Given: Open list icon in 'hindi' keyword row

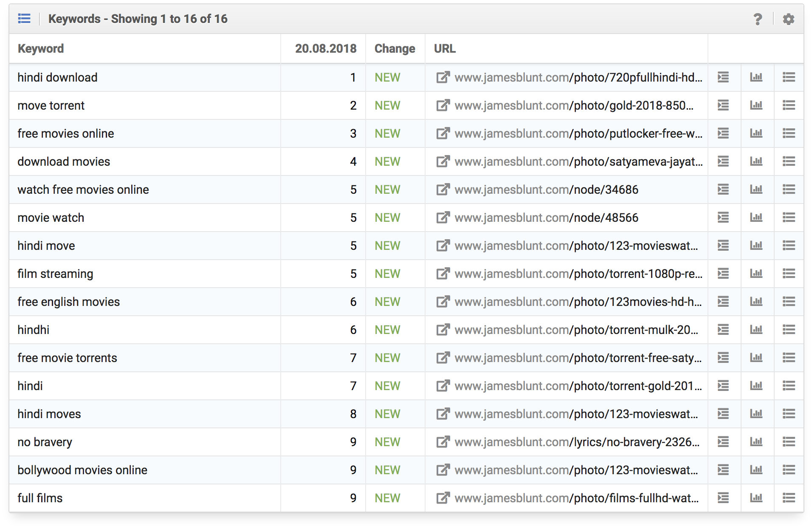Looking at the screenshot, I should 789,386.
